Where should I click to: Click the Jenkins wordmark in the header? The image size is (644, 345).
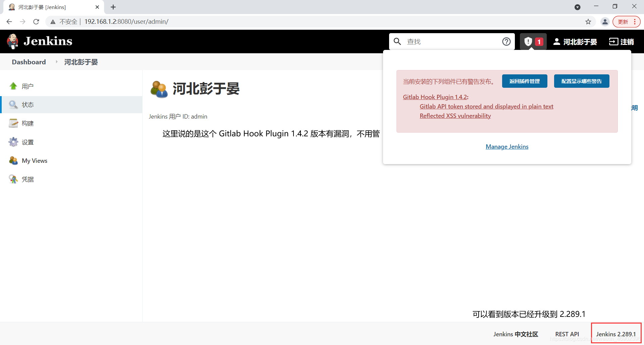click(x=48, y=41)
